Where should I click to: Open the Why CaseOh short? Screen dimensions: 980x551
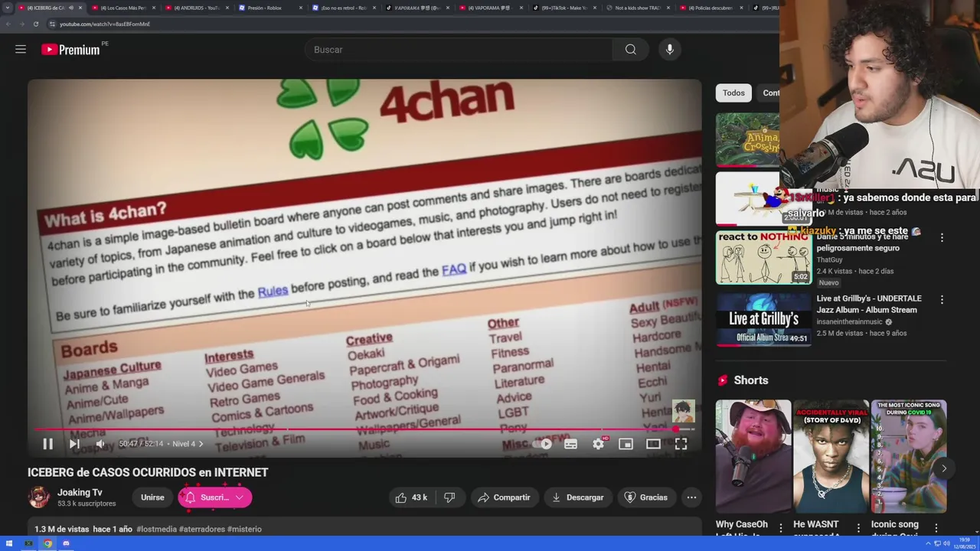coord(753,456)
